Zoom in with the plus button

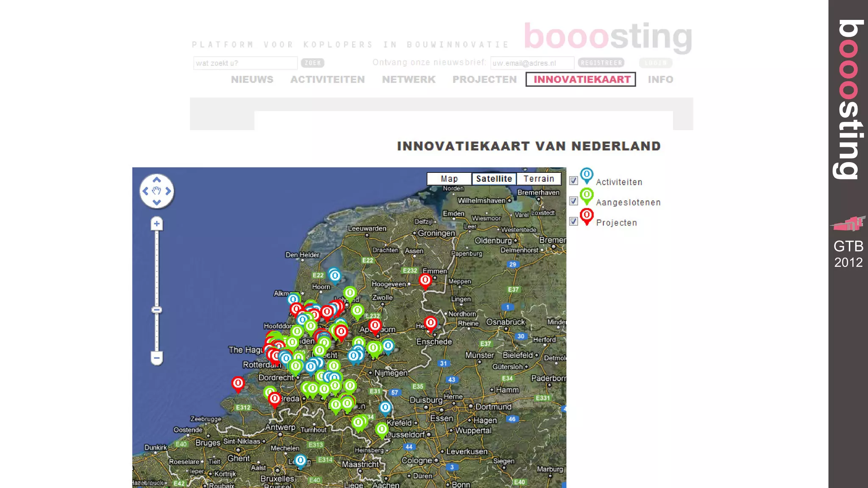157,224
